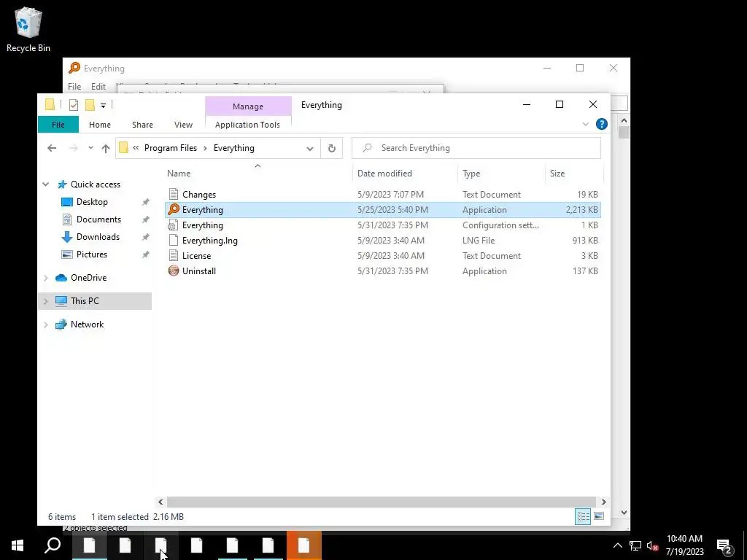Refresh the Everything folder view
Image resolution: width=747 pixels, height=560 pixels.
(332, 148)
